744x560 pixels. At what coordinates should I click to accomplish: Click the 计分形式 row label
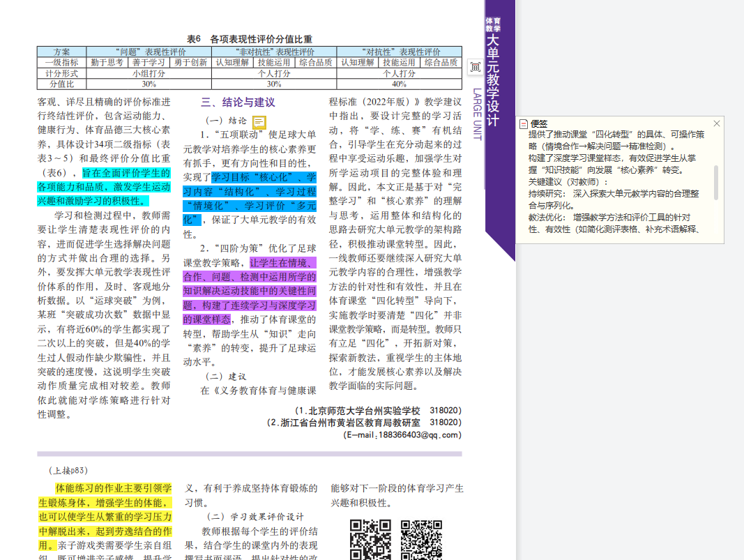tap(61, 73)
